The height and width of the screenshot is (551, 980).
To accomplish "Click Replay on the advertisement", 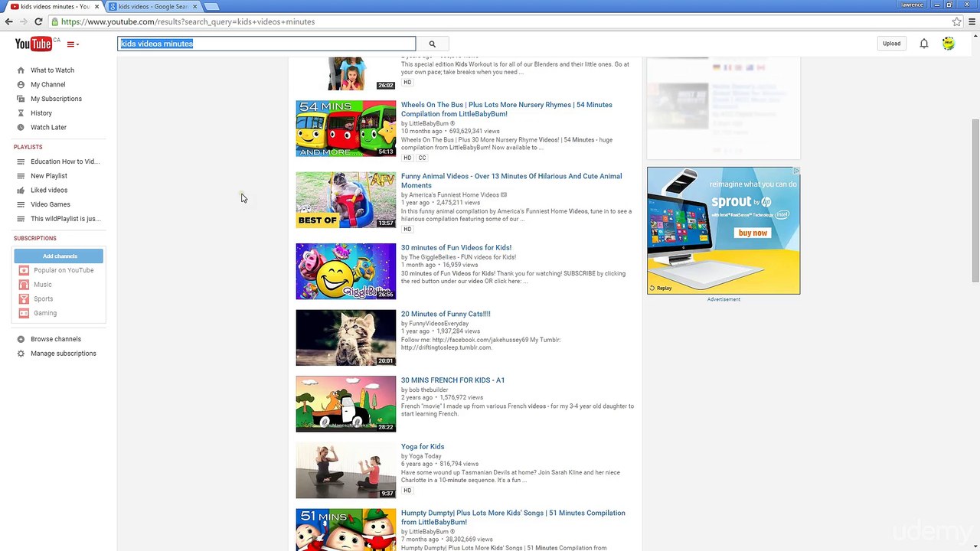I will click(661, 289).
